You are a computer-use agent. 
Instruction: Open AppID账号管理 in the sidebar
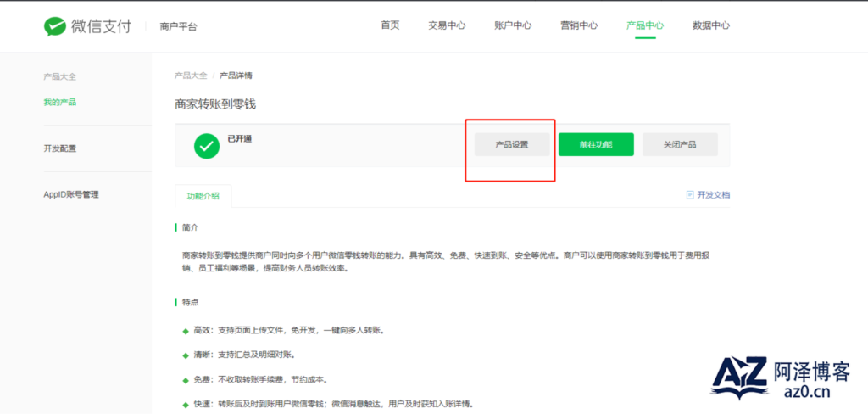coord(71,194)
